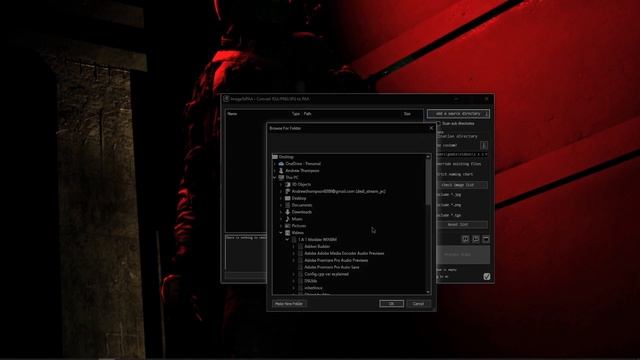
Task: Select Adobe Adobe Media Encoder Audio Previews folder
Action: click(x=344, y=253)
